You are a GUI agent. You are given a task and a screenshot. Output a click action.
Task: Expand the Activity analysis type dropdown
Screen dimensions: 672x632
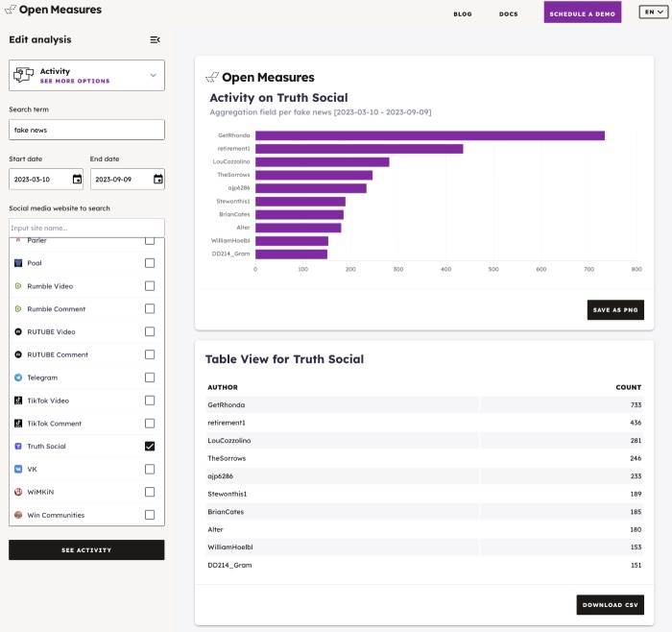tap(86, 75)
